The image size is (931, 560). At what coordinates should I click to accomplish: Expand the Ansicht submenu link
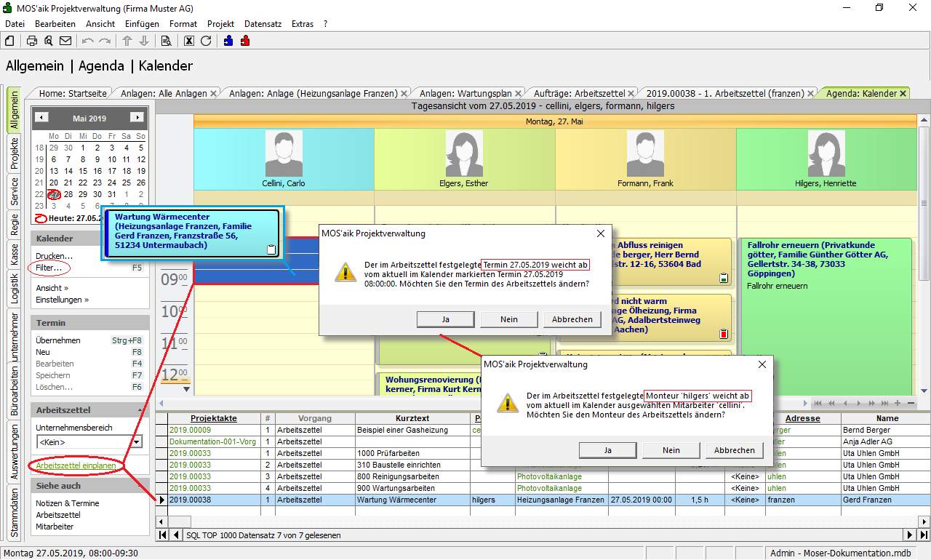(52, 288)
